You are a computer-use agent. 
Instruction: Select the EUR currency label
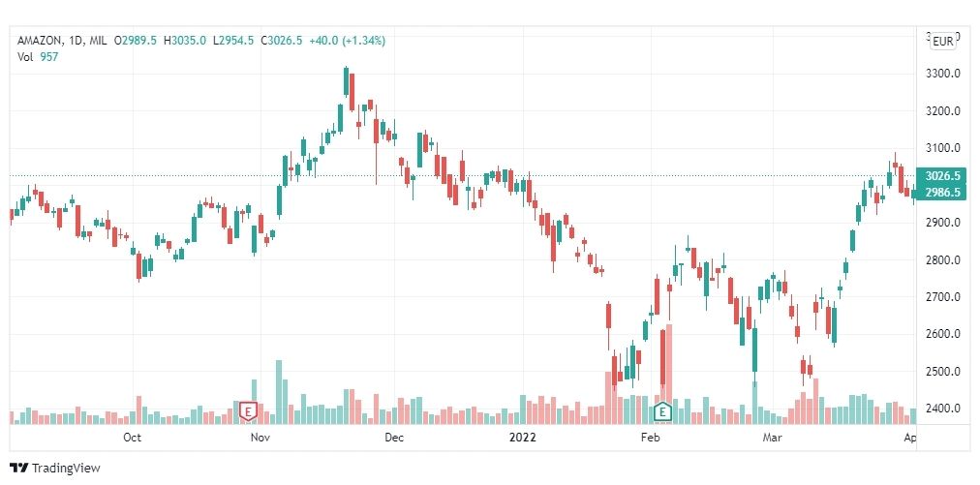942,42
